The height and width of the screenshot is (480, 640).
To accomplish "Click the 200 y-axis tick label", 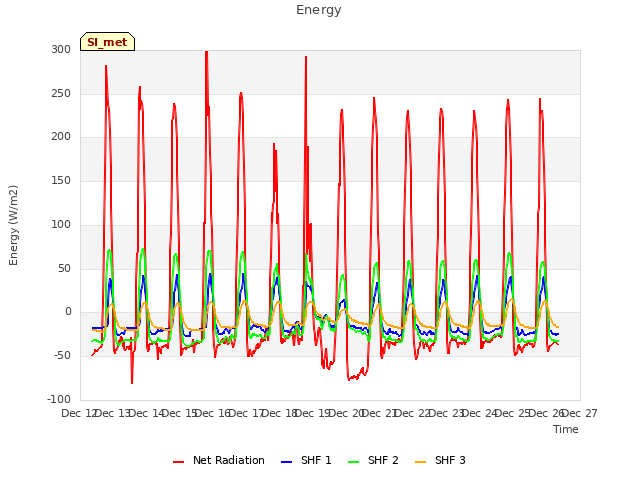I will 61,137.
